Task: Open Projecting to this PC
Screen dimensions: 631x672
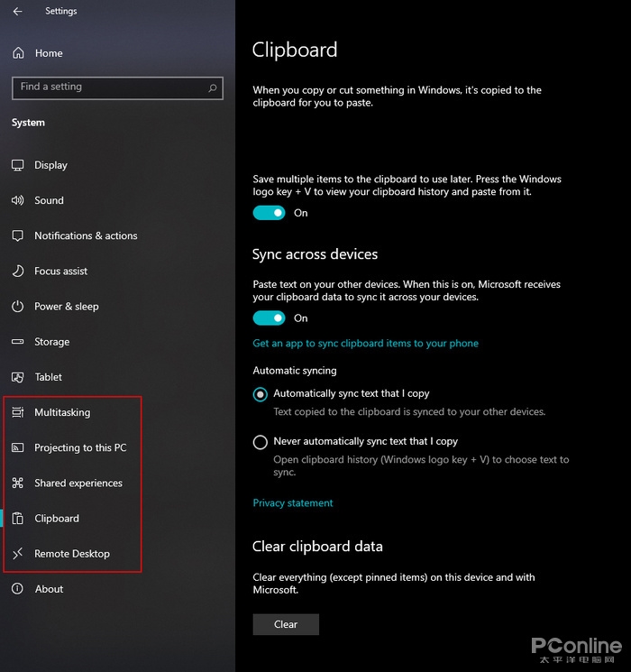Action: click(x=80, y=447)
